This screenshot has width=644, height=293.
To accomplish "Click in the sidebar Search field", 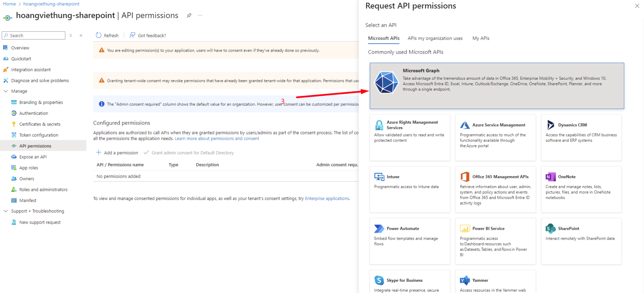I will coord(34,35).
